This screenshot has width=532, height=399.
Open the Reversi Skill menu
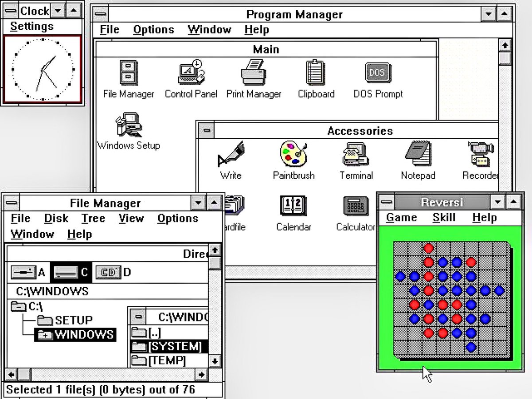[444, 218]
